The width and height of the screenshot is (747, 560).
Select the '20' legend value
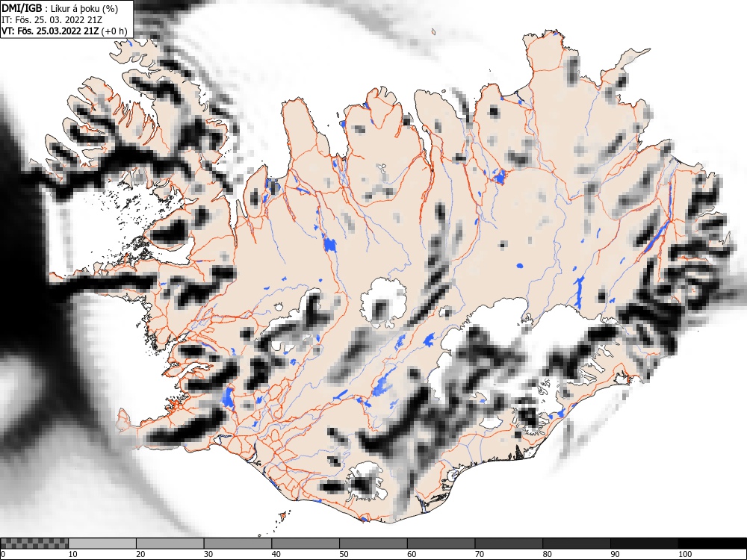(140, 554)
